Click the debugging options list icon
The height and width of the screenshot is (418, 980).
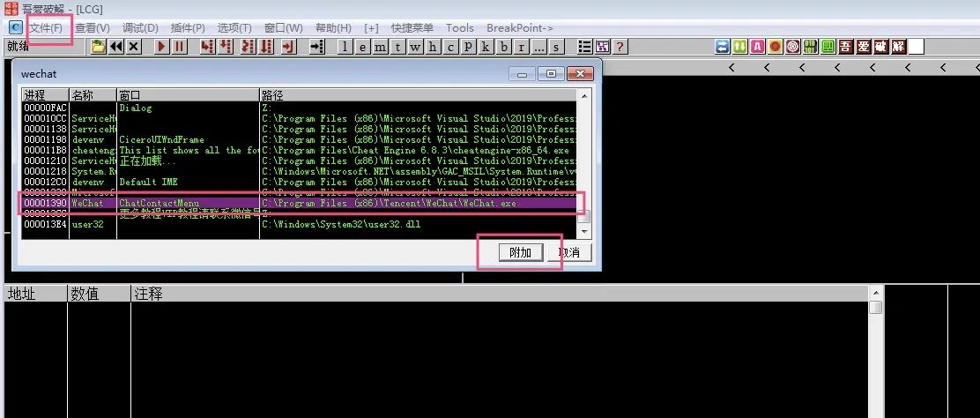pyautogui.click(x=585, y=47)
